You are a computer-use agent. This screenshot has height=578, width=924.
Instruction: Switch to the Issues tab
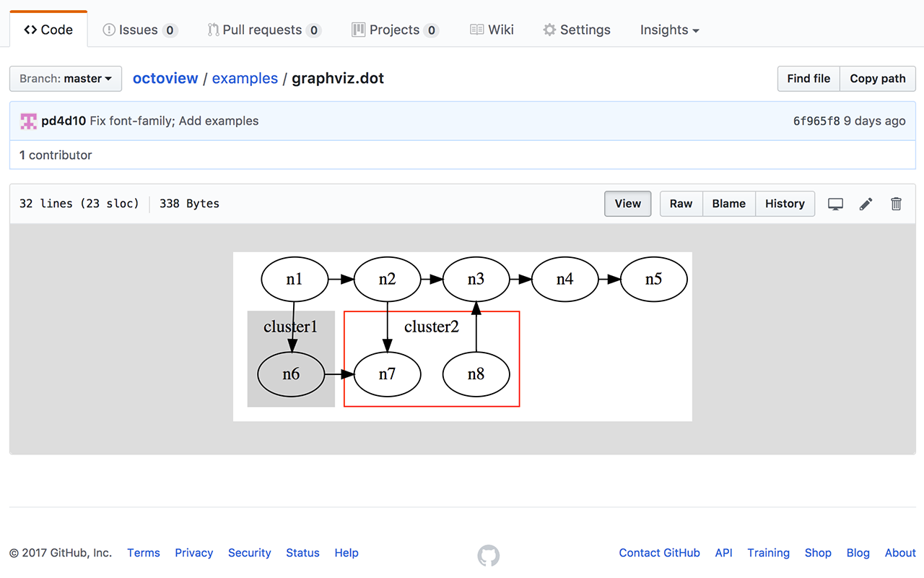click(x=140, y=30)
